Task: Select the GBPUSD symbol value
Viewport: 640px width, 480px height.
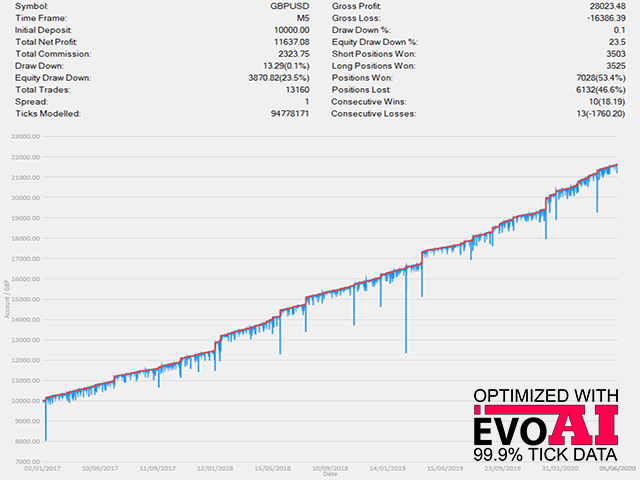Action: (290, 6)
